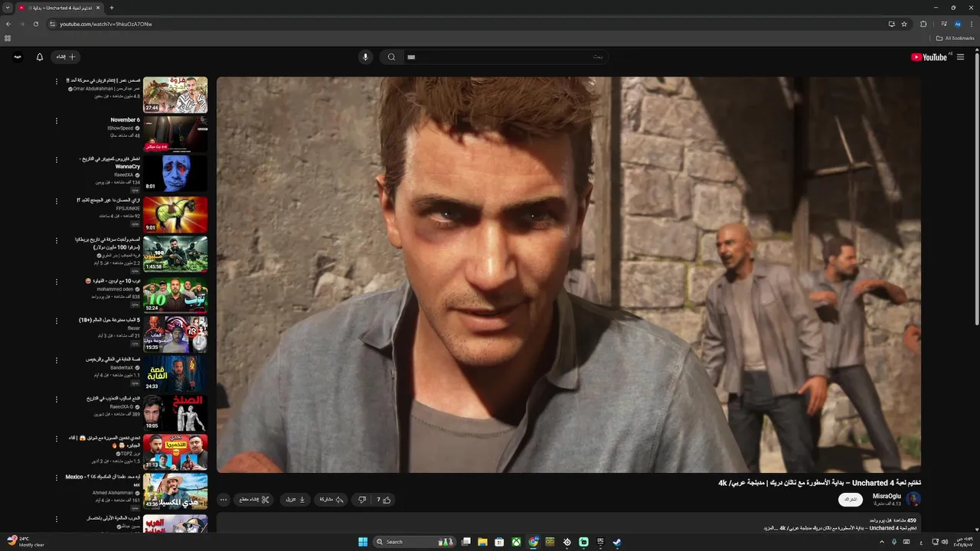Open the All Bookmarks folder
Screen dimensions: 980x551
pyautogui.click(x=955, y=38)
